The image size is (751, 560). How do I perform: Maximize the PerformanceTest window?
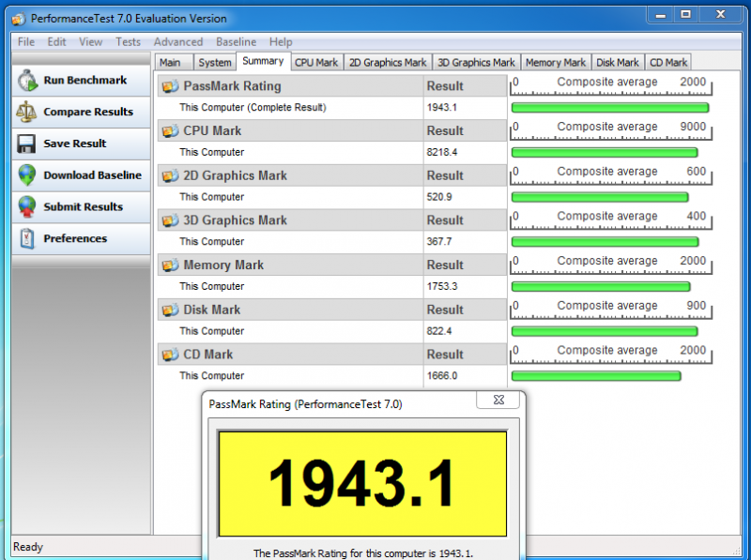click(x=686, y=15)
